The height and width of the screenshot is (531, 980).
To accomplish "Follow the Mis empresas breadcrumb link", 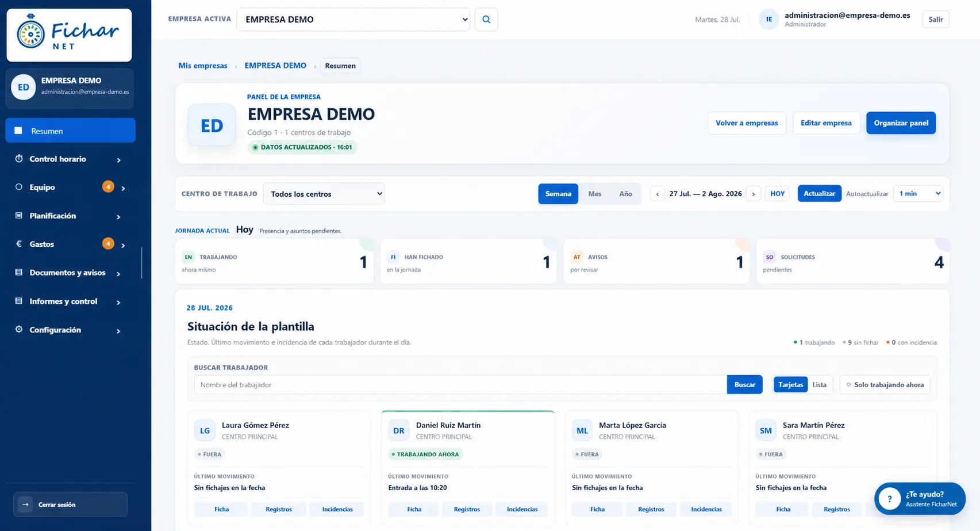I will (x=203, y=66).
